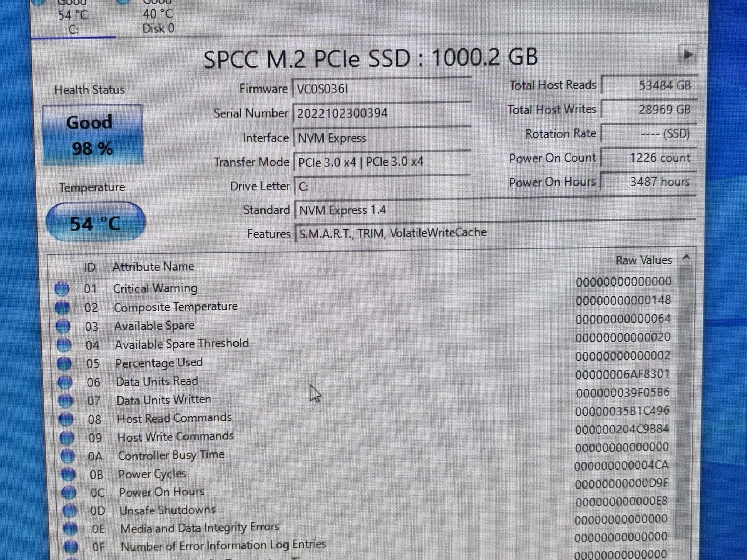Click the Attribute Name column header
747x560 pixels.
tap(153, 267)
